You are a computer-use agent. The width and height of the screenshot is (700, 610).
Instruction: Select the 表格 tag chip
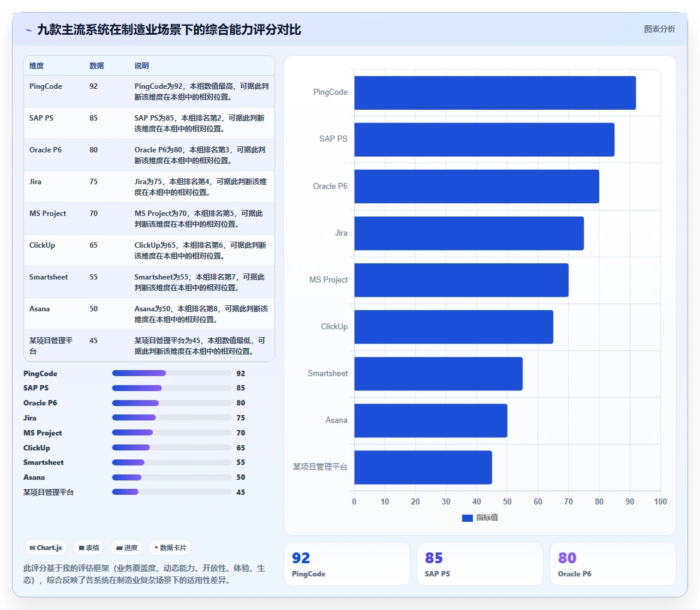pyautogui.click(x=89, y=548)
